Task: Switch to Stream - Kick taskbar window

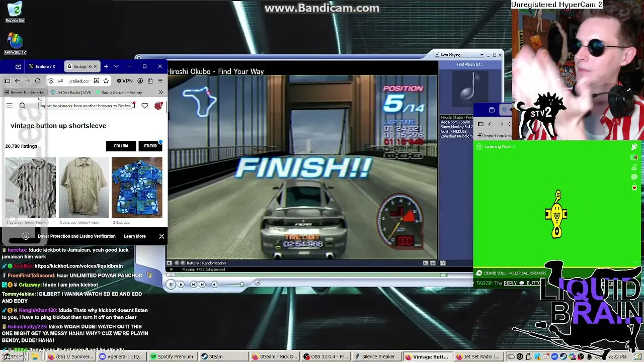Action: coord(275,357)
